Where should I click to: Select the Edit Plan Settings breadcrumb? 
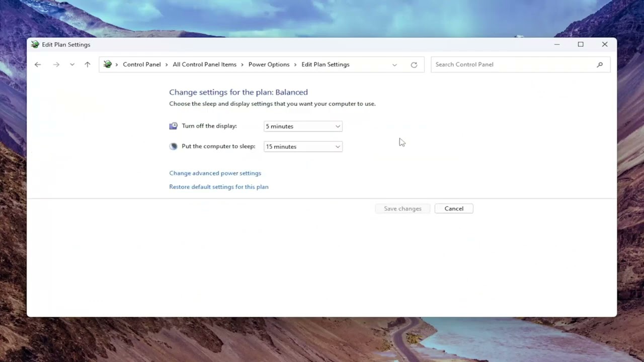326,64
